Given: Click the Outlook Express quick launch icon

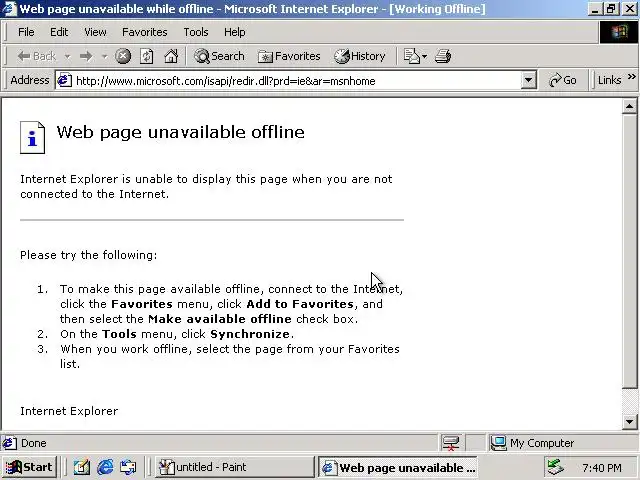Looking at the screenshot, I should point(128,467).
